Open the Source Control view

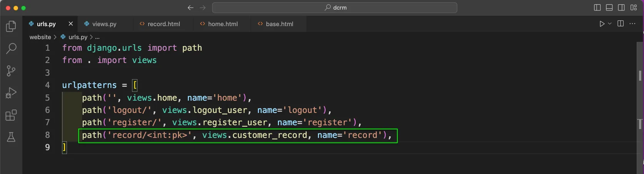pos(11,71)
